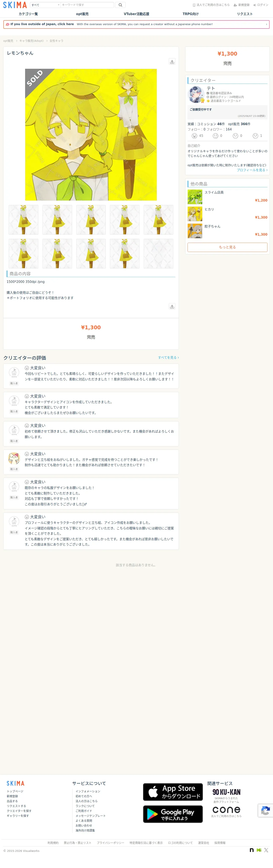
Task: Open ご利用ガイド footer link
Action: (84, 811)
